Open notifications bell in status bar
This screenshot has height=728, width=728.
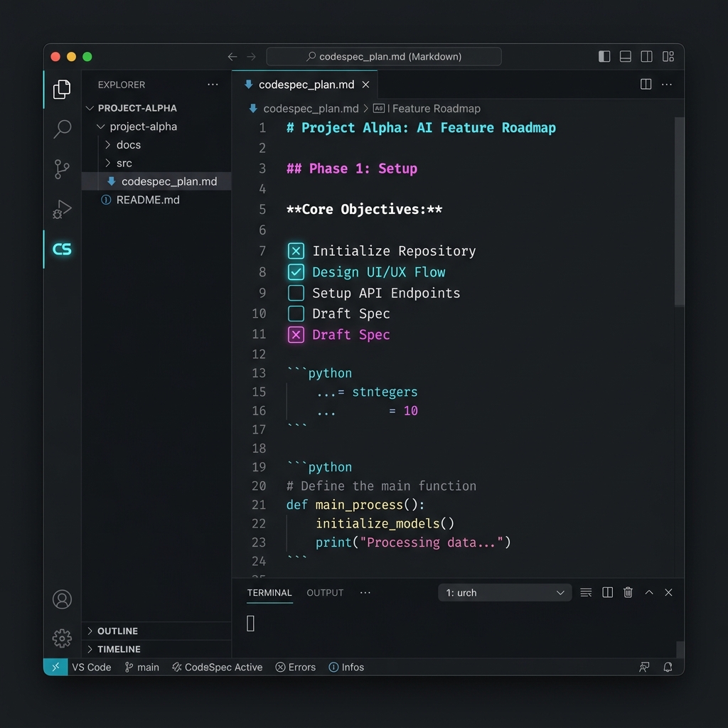pos(668,667)
